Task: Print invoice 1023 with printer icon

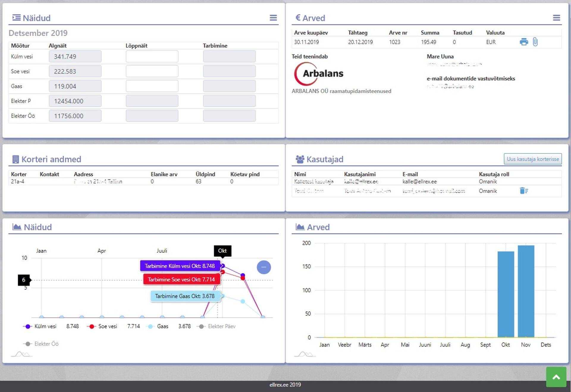Action: coord(524,42)
